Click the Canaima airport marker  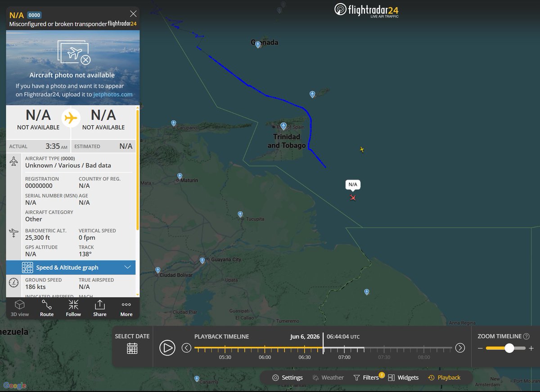pos(197,379)
